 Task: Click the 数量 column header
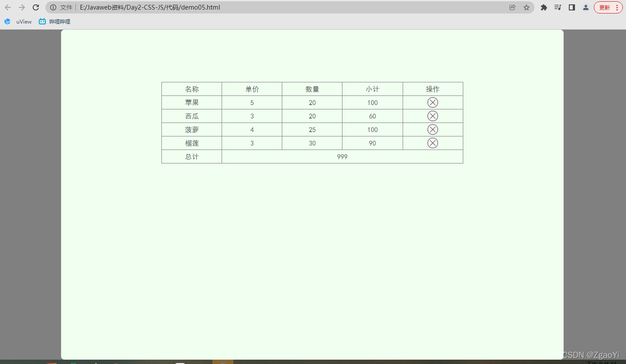(x=312, y=89)
